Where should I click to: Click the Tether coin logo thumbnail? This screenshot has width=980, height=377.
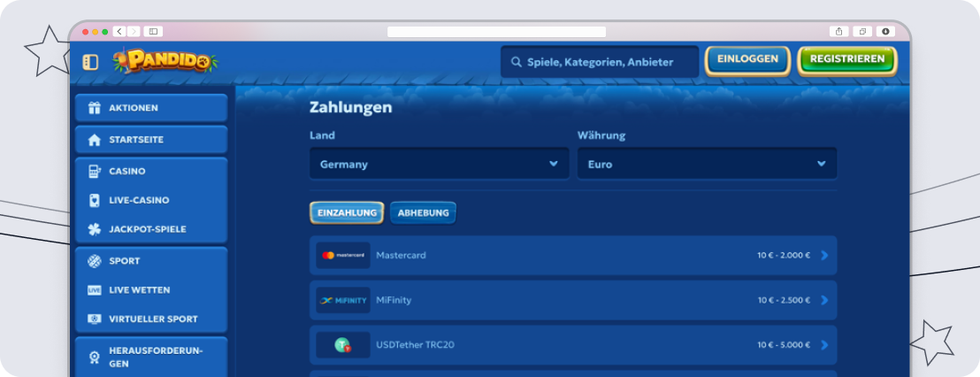pyautogui.click(x=343, y=345)
